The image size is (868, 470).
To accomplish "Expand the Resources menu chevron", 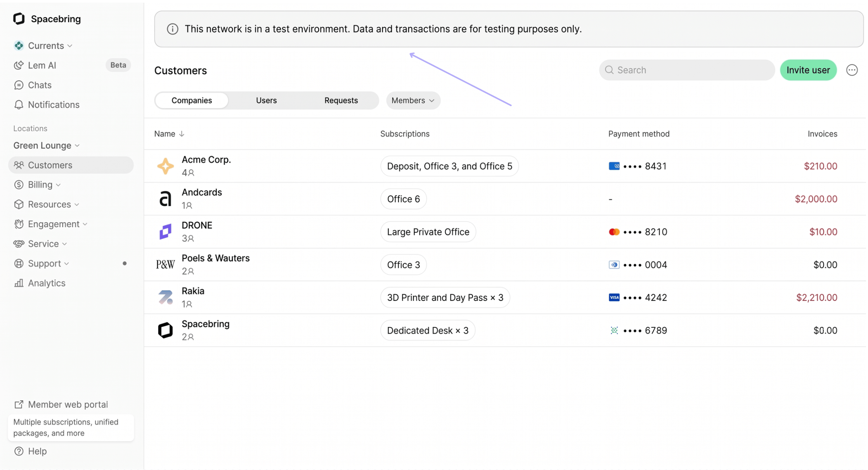I will pyautogui.click(x=77, y=205).
